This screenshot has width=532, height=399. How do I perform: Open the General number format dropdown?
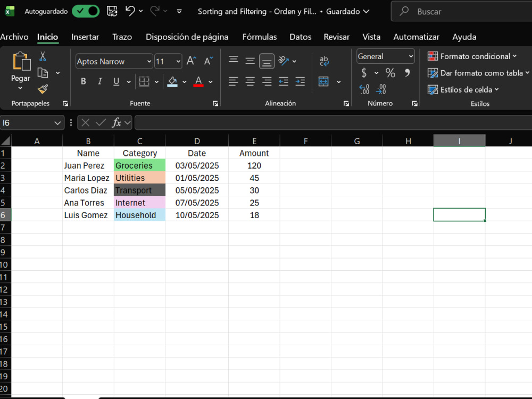click(411, 56)
